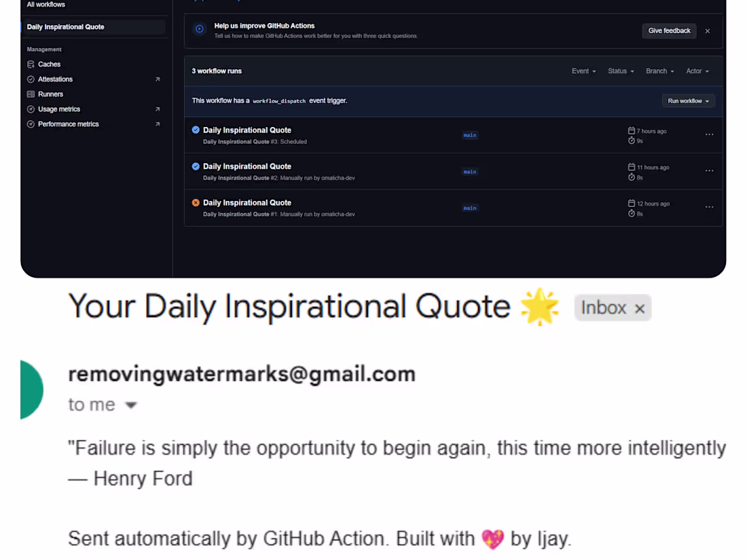Viewport: 747px width, 560px height.
Task: Click the stopwatch duration icon on run #2
Action: [632, 176]
